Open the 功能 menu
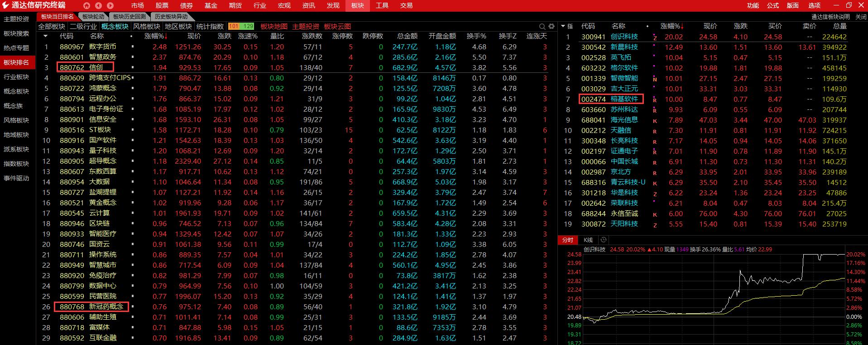Image resolution: width=868 pixels, height=345 pixels. 753,5
